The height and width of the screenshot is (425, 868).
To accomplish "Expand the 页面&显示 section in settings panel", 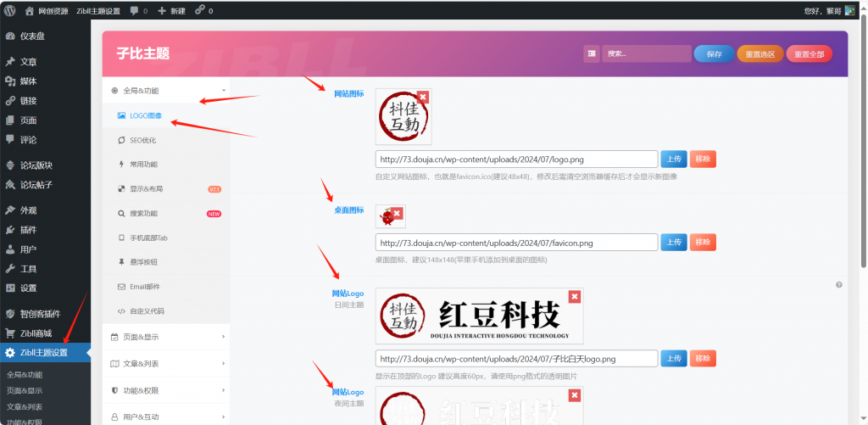I will [x=166, y=336].
